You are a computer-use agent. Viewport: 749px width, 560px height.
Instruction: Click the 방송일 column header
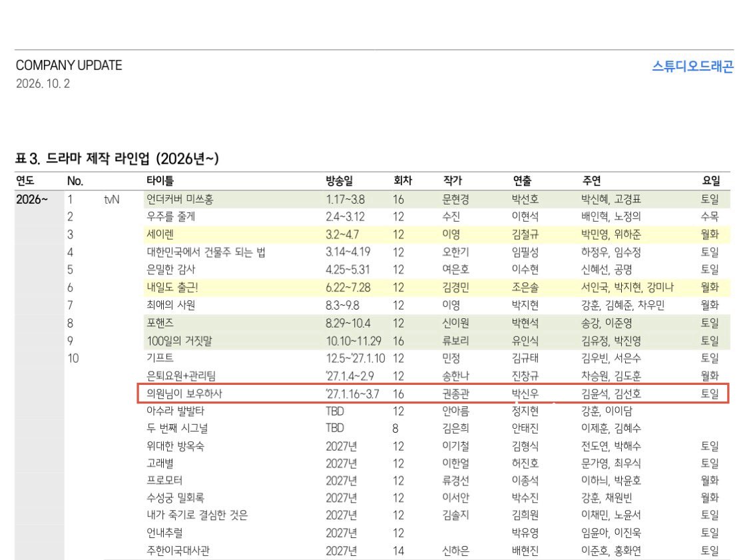339,180
